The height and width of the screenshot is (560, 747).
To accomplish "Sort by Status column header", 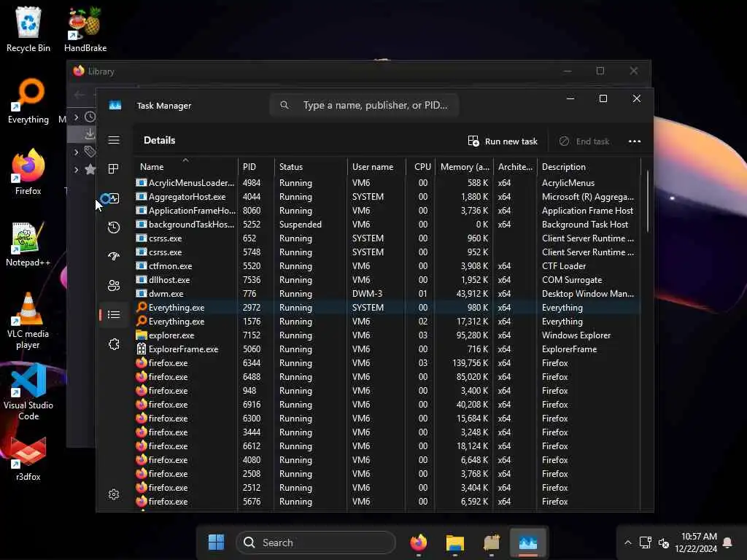I will [x=311, y=167].
